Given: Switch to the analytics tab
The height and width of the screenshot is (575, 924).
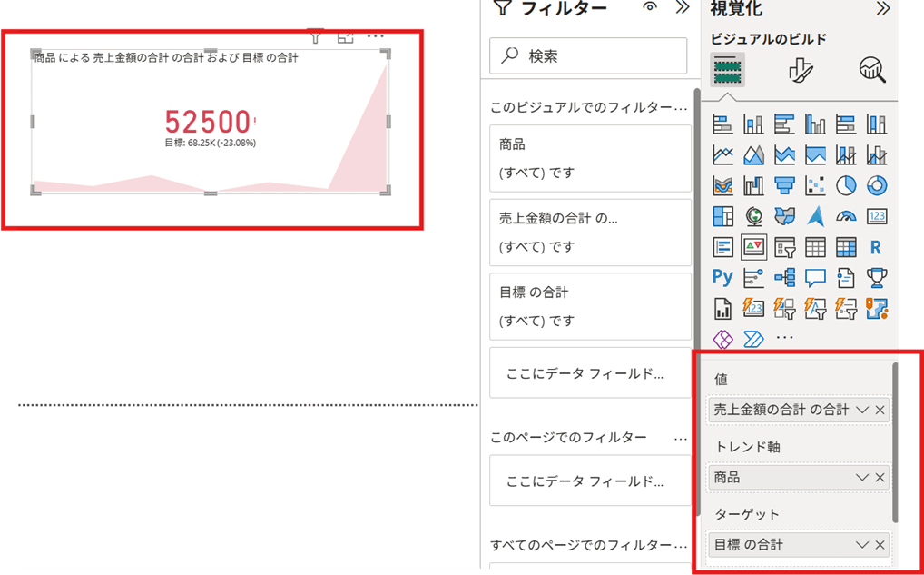Looking at the screenshot, I should [x=872, y=70].
